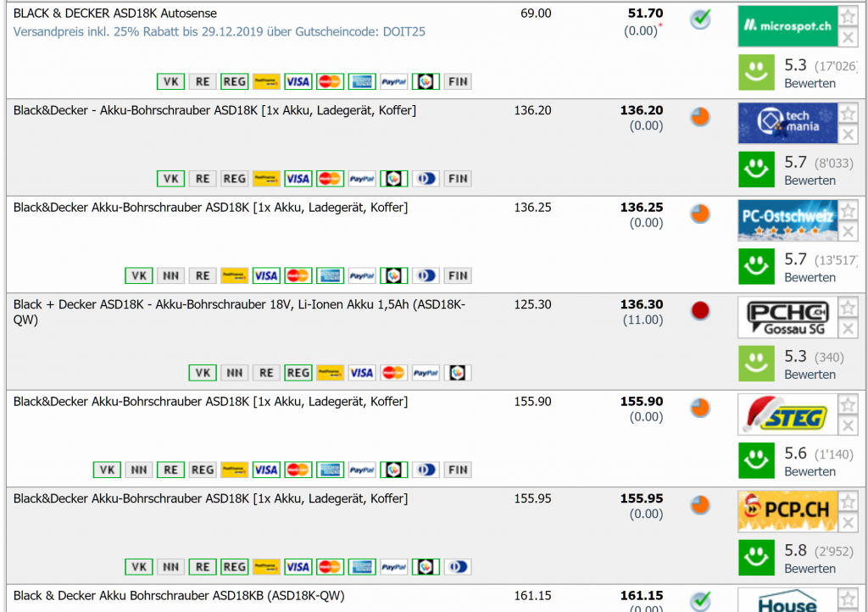Click the techmania shop logo
The image size is (868, 612).
pos(787,123)
